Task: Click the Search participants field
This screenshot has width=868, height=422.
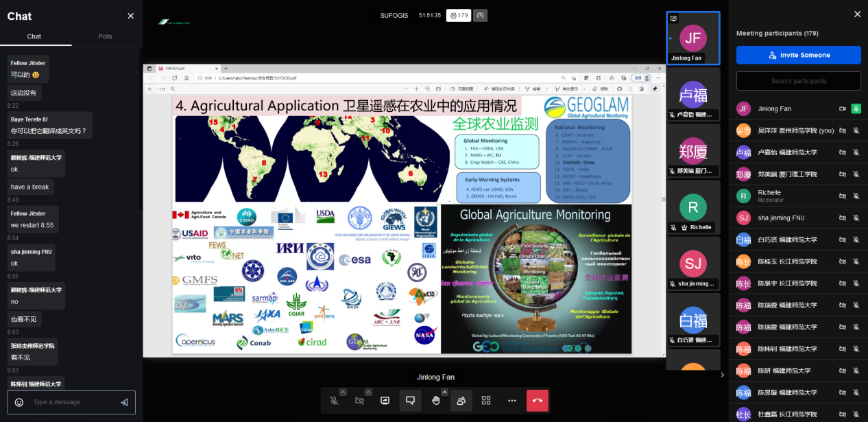Action: (798, 81)
